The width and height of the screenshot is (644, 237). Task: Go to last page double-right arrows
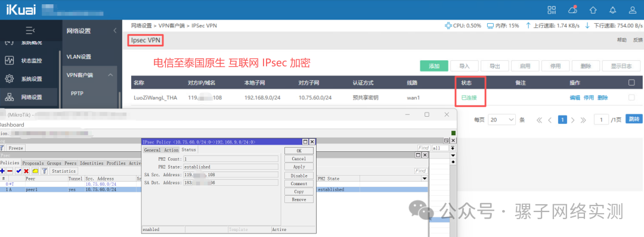coord(583,120)
